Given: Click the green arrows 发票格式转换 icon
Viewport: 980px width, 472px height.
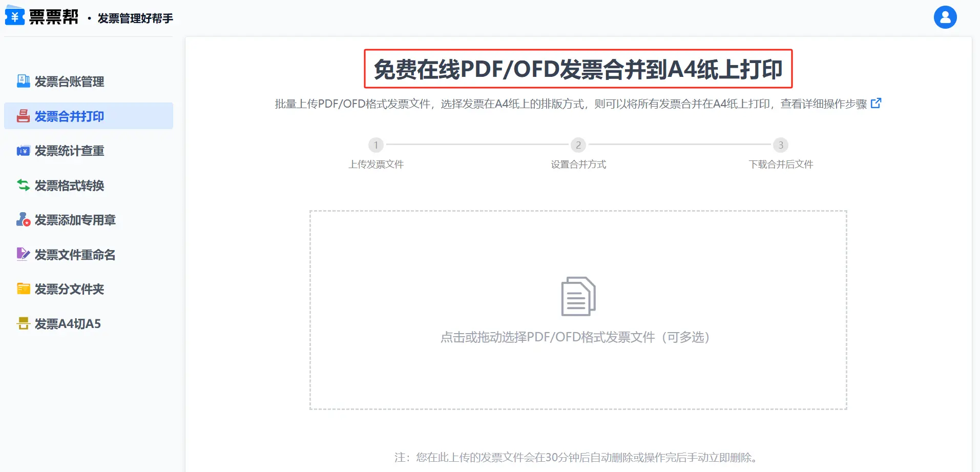Looking at the screenshot, I should coord(23,185).
